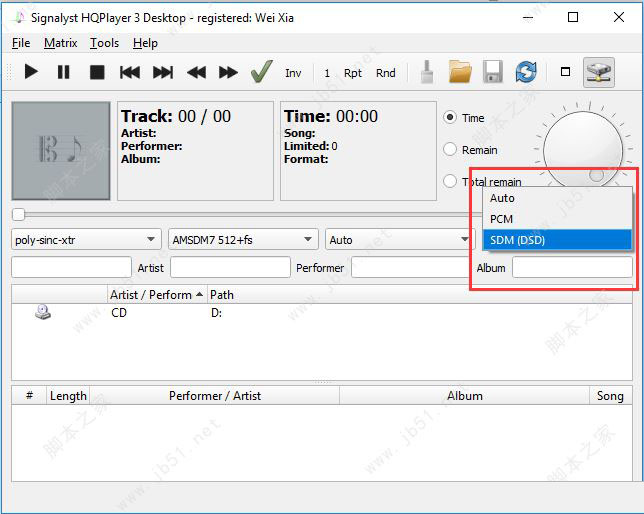Close the HQPlayer window
The height and width of the screenshot is (514, 644).
619,17
